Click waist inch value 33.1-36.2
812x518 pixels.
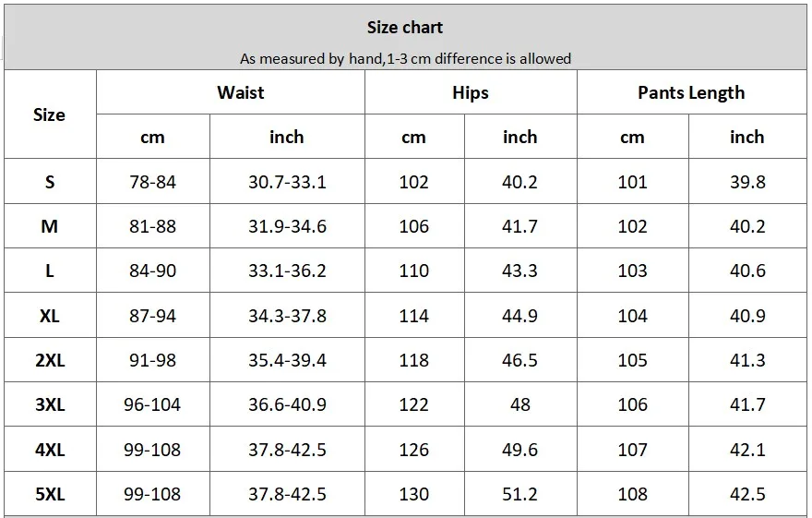(287, 271)
